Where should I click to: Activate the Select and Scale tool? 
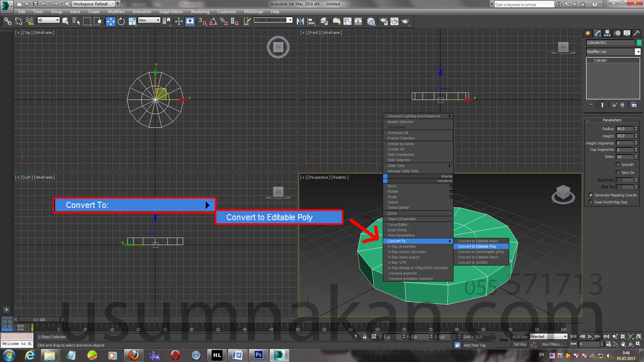point(131,21)
